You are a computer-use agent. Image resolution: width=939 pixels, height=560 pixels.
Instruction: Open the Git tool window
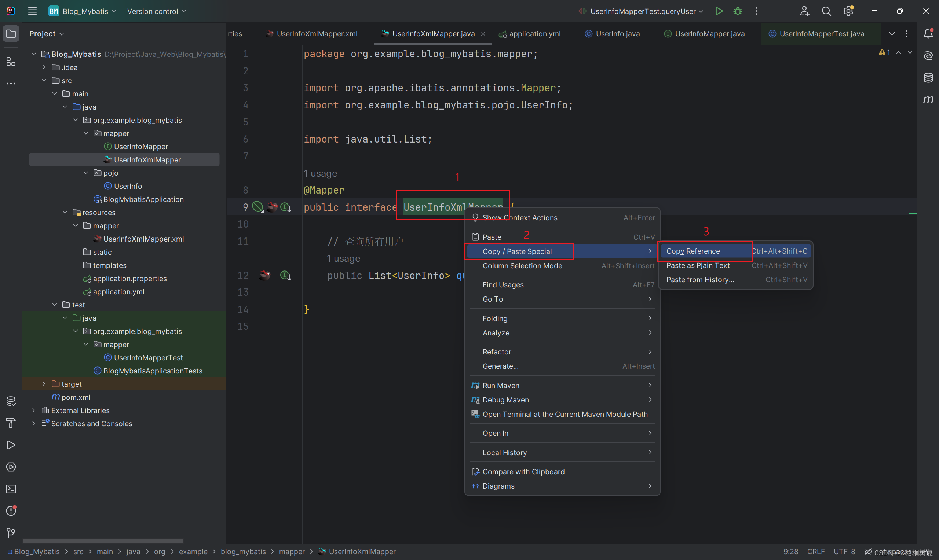click(11, 533)
